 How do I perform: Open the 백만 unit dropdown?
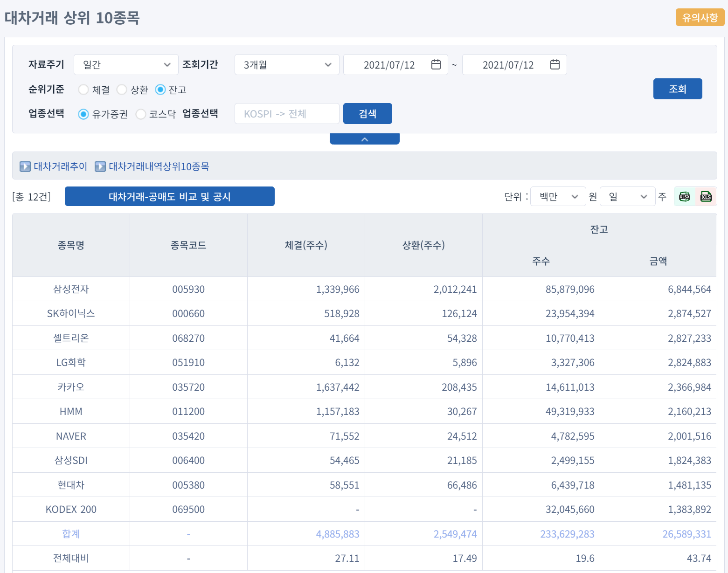558,197
